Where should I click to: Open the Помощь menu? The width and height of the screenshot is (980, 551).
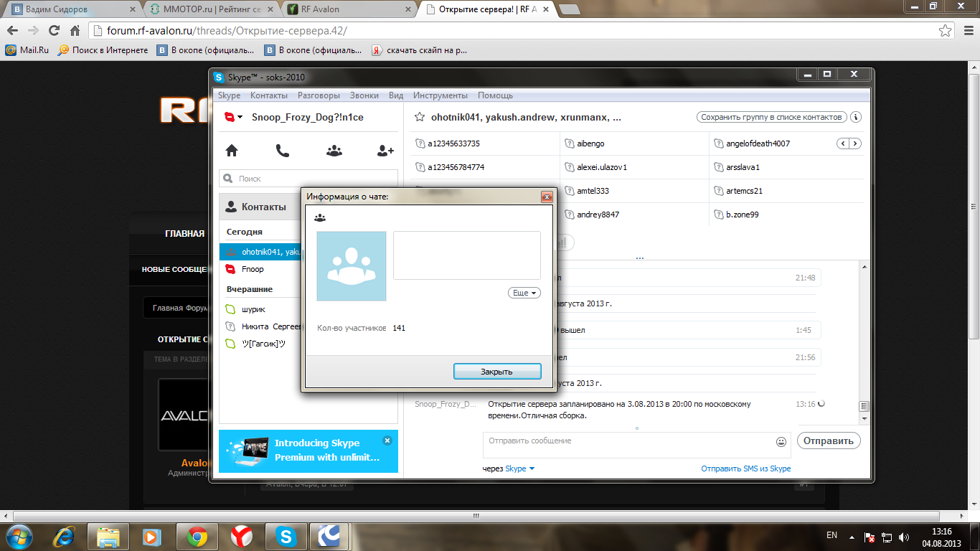pos(496,95)
